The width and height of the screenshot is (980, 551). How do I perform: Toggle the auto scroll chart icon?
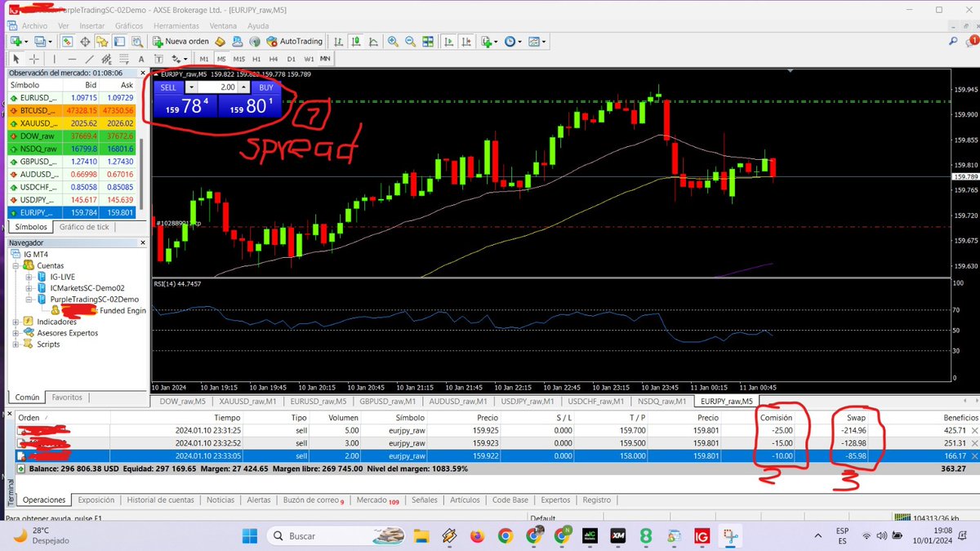[449, 42]
